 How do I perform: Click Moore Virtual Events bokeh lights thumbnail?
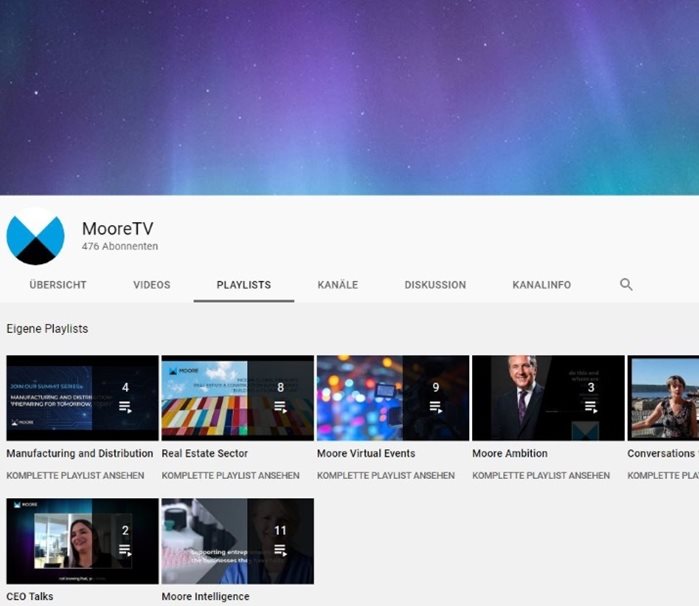pos(393,398)
